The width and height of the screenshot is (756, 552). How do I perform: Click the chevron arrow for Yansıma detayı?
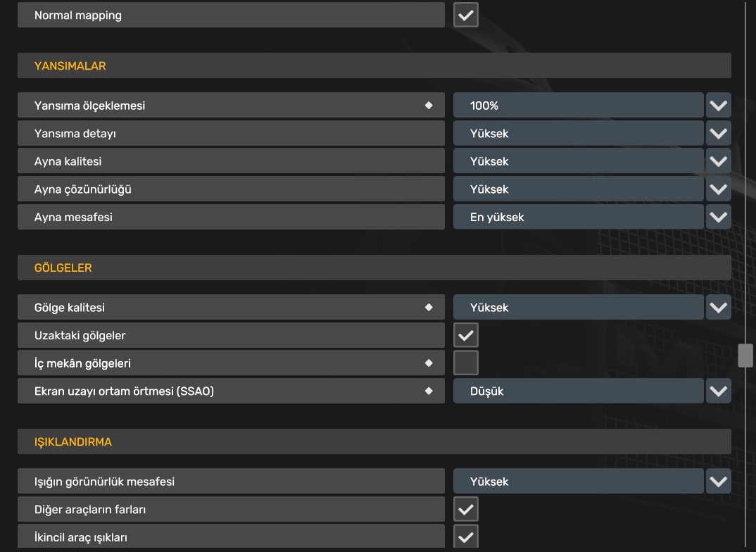click(718, 134)
